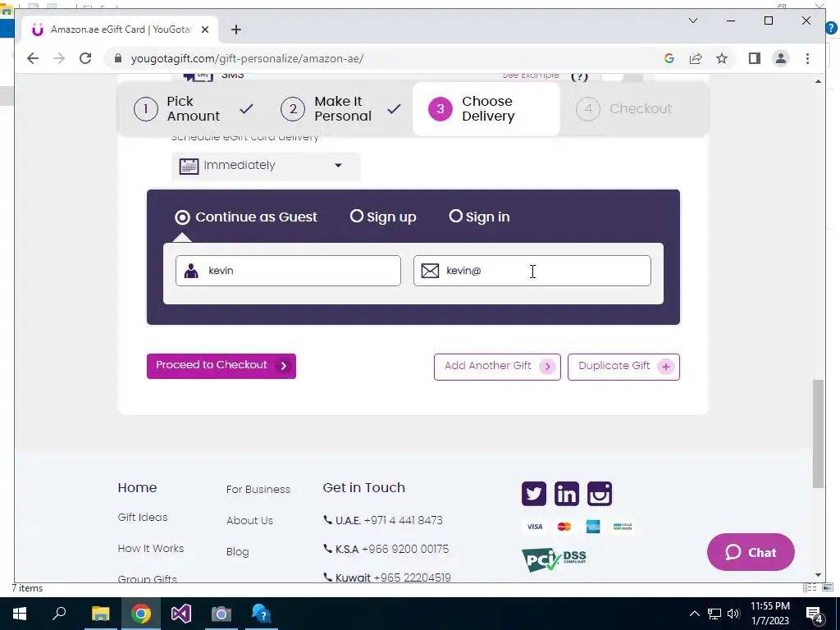
Task: Open the Chat support widget
Action: 751,552
